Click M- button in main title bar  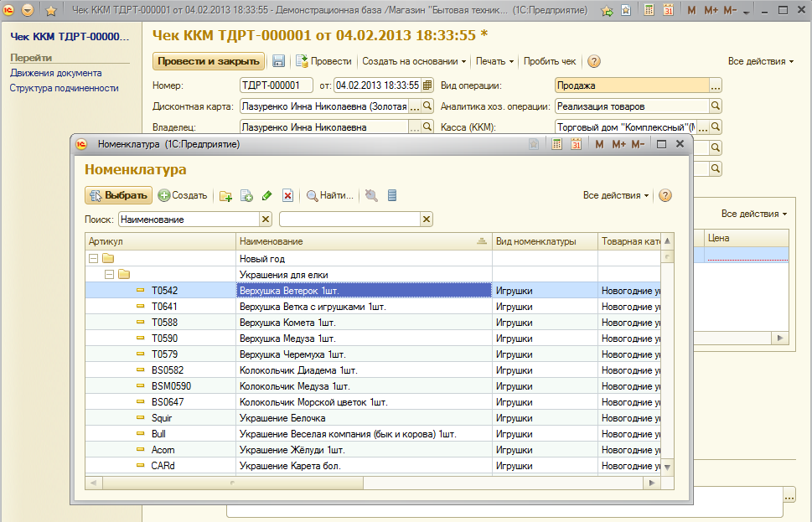730,10
